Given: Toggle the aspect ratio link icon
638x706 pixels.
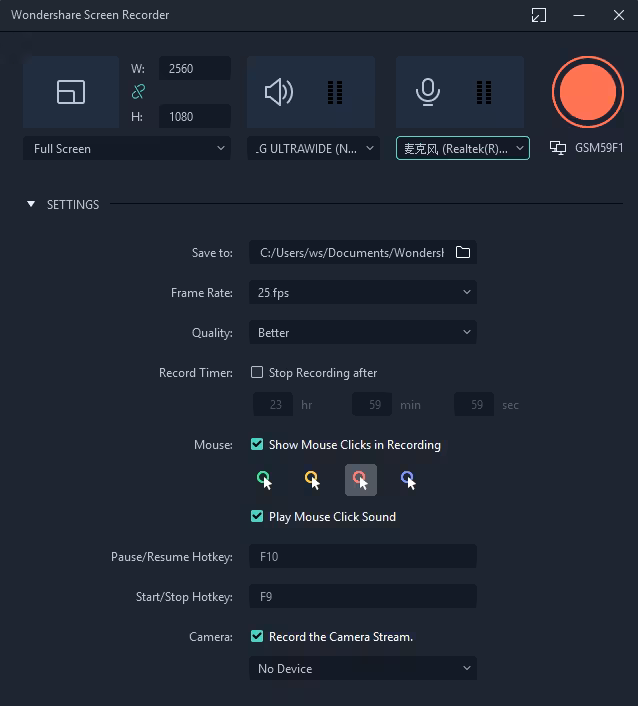Looking at the screenshot, I should (138, 92).
